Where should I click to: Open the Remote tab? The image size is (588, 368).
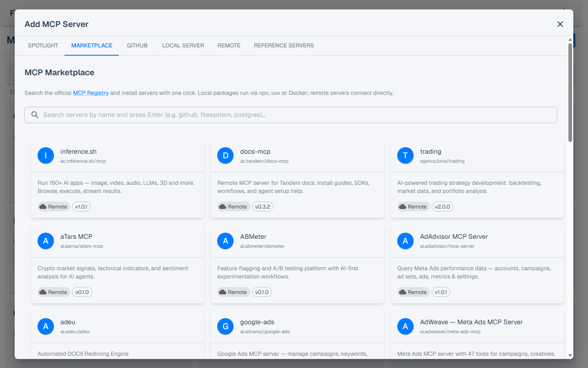229,45
